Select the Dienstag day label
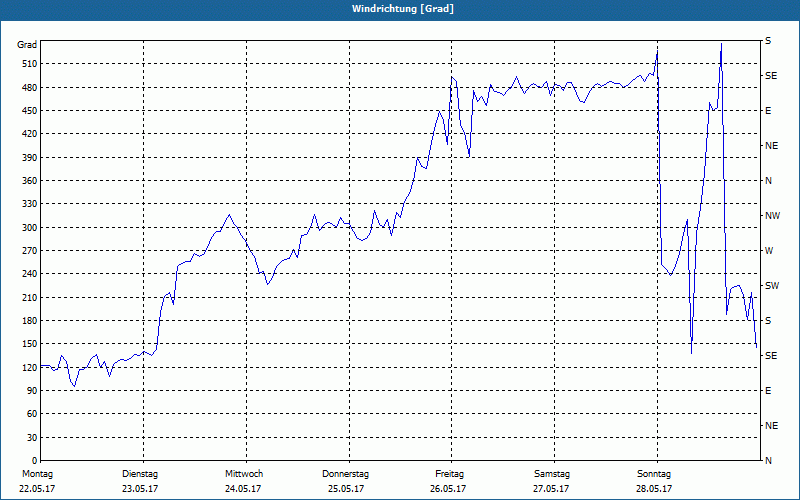Screen dimensions: 800x500 coord(140,474)
